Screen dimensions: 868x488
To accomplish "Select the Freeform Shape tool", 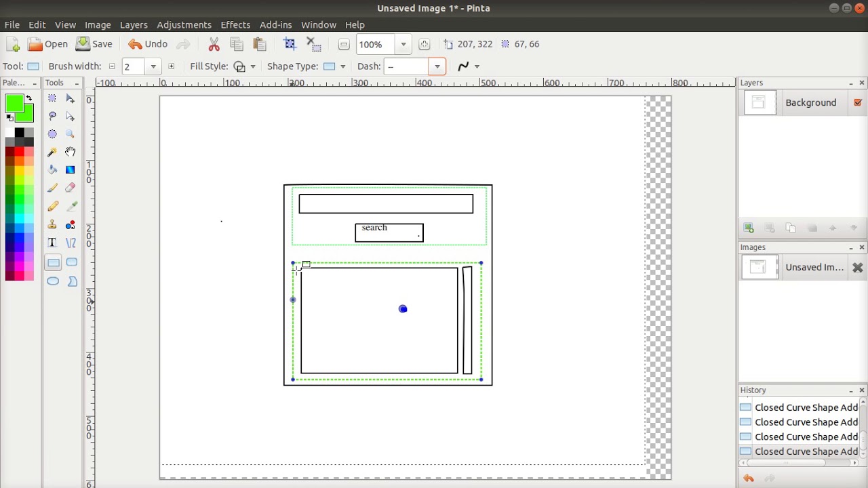I will 72,281.
